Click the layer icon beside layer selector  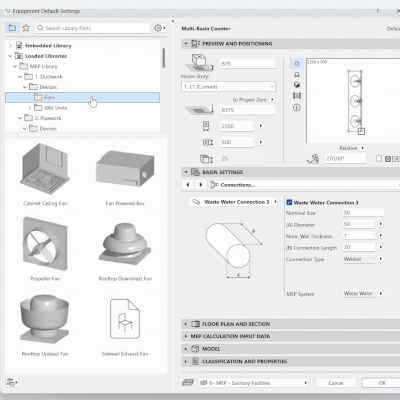(x=188, y=383)
